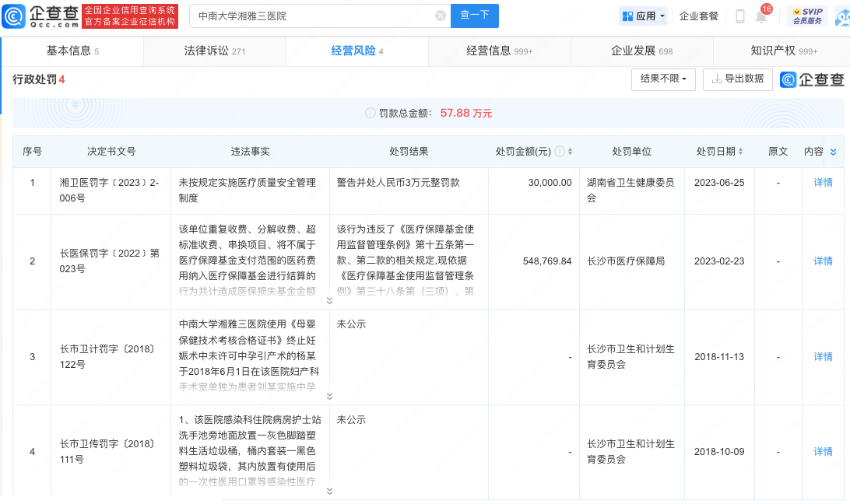This screenshot has height=504, width=850.
Task: Switch to 经营信息 tab
Action: click(x=499, y=51)
